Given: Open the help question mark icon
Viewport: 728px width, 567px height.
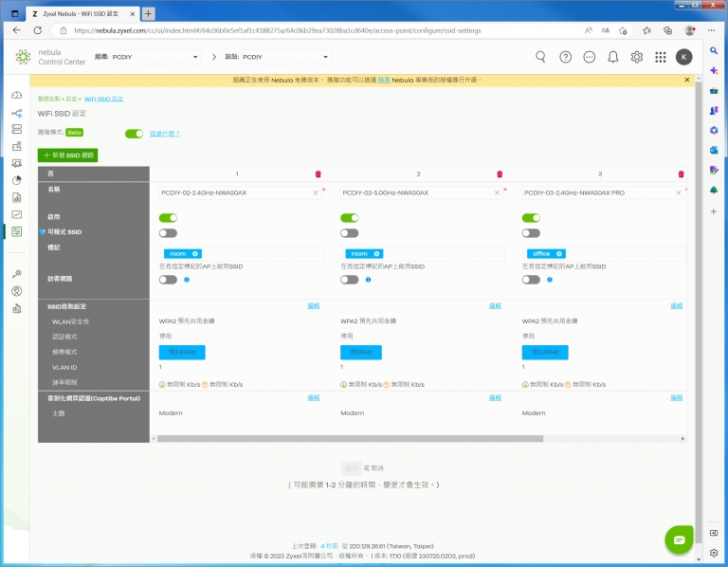Looking at the screenshot, I should pyautogui.click(x=565, y=57).
